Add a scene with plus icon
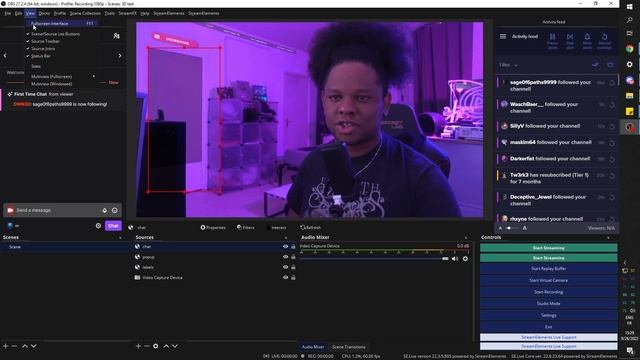Image resolution: width=640 pixels, height=360 pixels. coord(6,346)
